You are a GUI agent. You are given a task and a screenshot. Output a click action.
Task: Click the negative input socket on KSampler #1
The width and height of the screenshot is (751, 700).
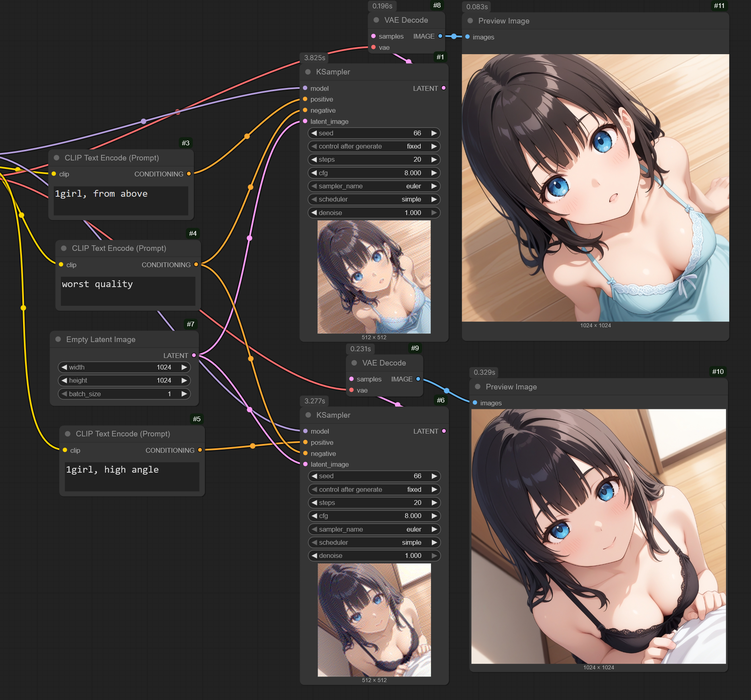(305, 110)
